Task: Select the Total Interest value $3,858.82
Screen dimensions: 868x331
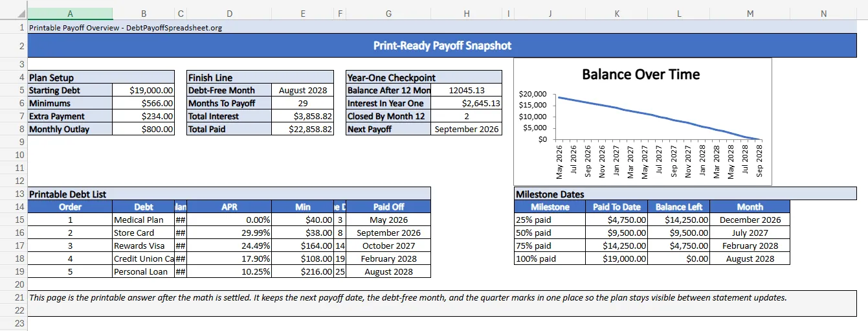Action: pyautogui.click(x=303, y=116)
